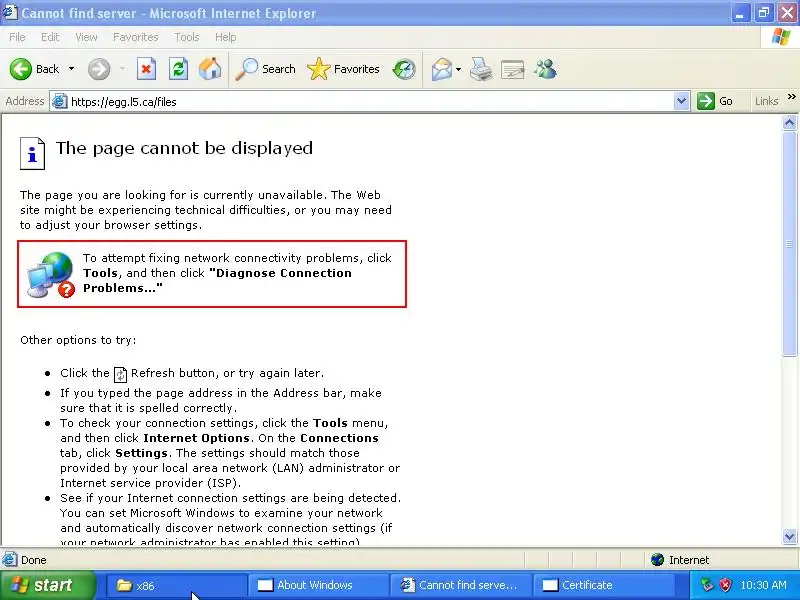Click the page icon in address bar
This screenshot has width=800, height=600.
[60, 102]
